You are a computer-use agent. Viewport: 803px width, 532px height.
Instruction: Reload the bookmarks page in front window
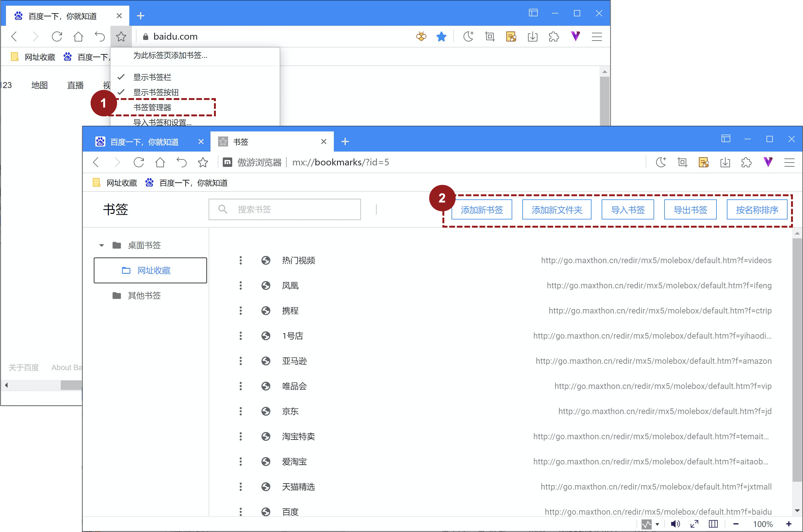coord(138,162)
